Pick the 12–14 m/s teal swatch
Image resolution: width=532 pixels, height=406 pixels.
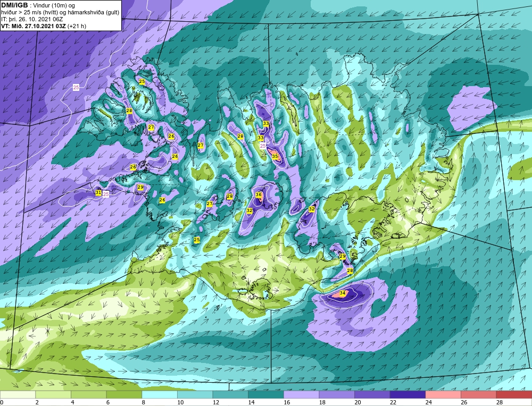(x=230, y=394)
